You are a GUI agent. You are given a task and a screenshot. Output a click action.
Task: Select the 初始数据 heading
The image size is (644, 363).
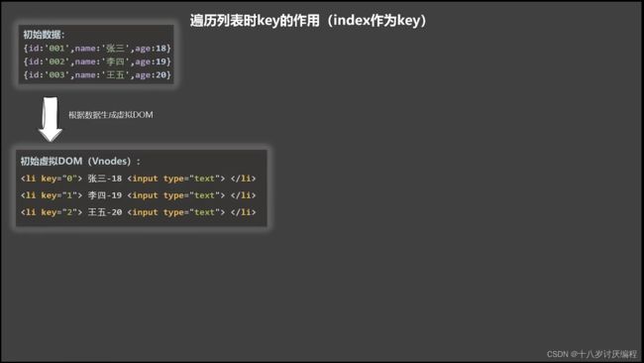[44, 35]
